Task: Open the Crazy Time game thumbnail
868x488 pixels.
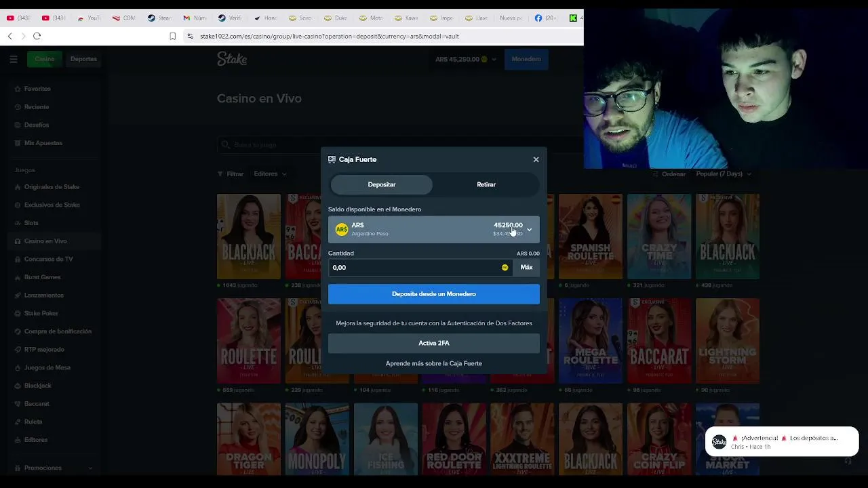Action: (658, 237)
